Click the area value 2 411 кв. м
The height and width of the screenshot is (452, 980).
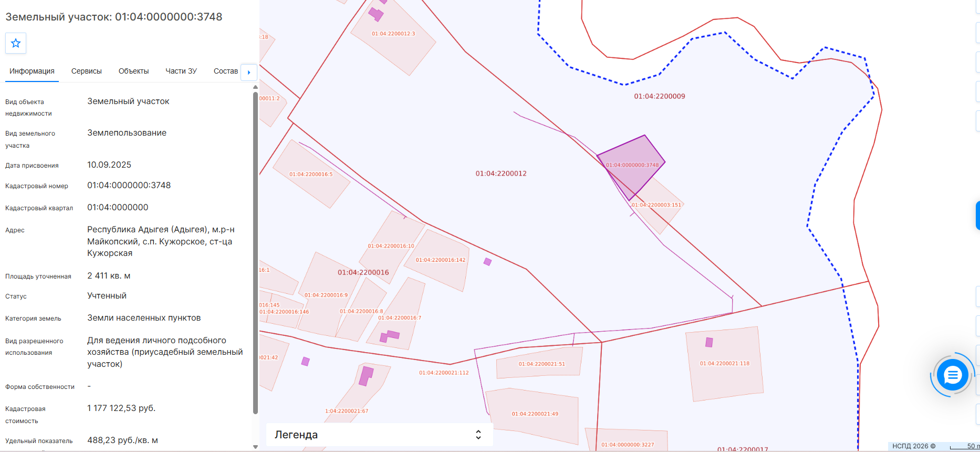pyautogui.click(x=109, y=275)
